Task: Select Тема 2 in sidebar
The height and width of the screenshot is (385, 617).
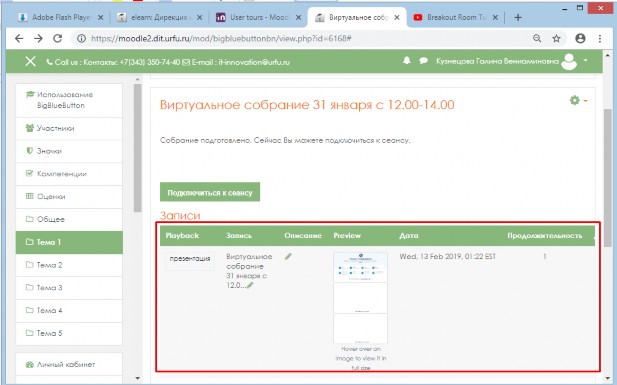Action: click(x=69, y=265)
